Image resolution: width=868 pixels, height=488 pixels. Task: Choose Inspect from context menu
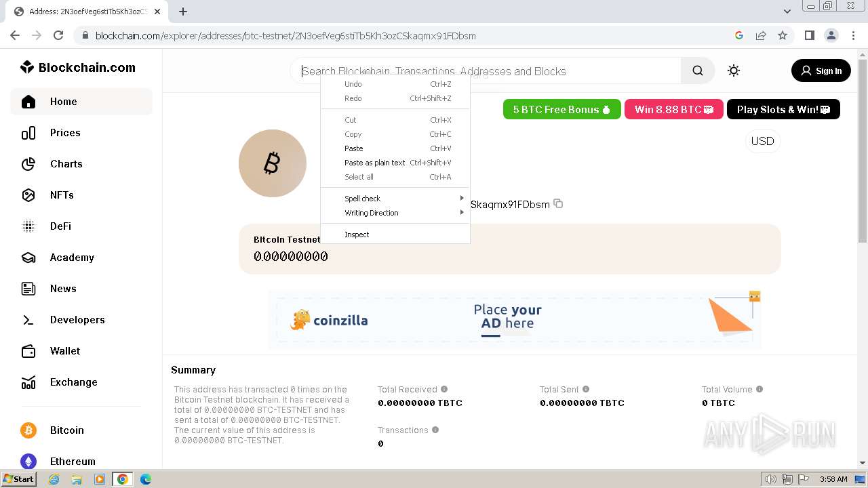coord(395,235)
